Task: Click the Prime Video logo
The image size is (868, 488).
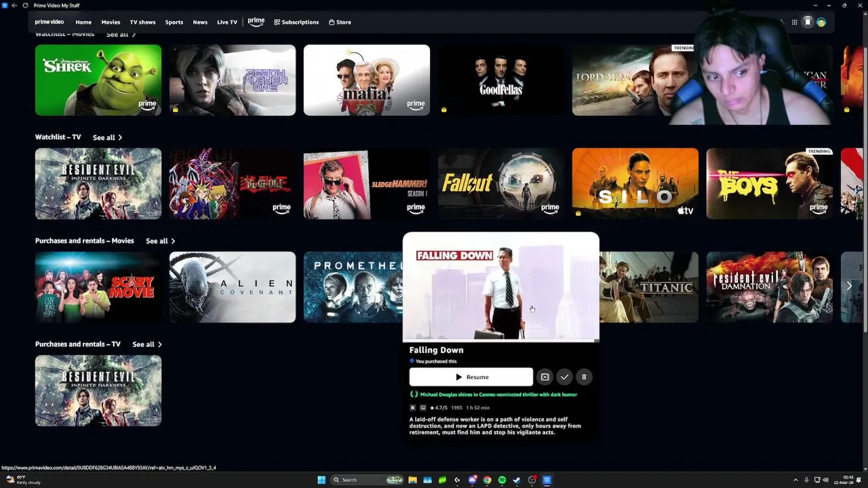Action: tap(49, 22)
